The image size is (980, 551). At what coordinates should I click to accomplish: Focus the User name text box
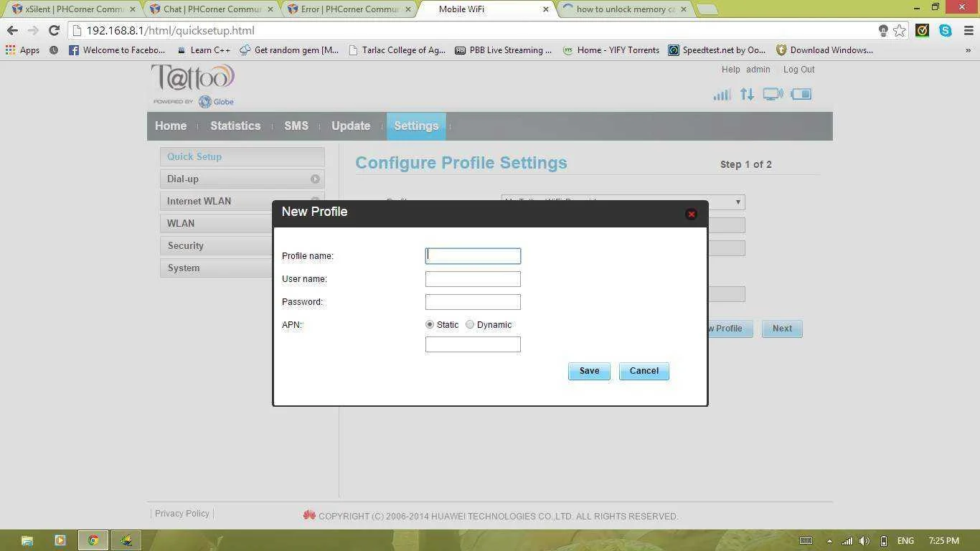[x=473, y=279]
